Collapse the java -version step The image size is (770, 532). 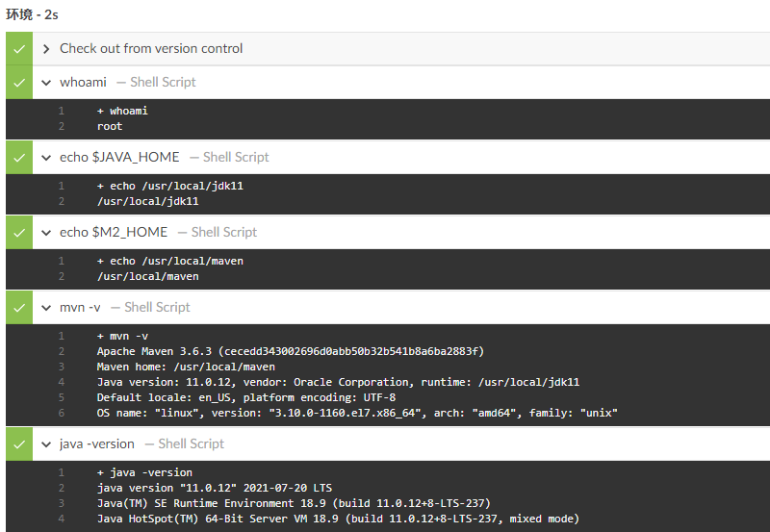[x=46, y=444]
